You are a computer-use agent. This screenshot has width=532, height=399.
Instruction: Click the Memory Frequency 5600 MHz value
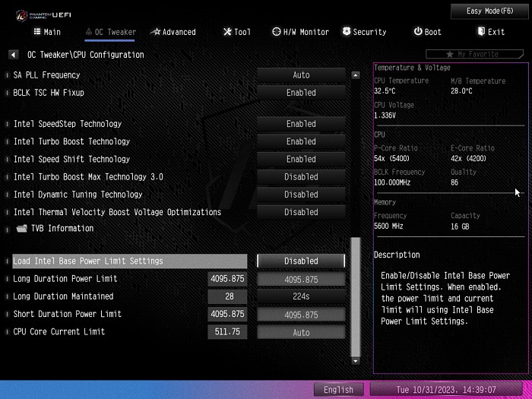[x=388, y=226]
